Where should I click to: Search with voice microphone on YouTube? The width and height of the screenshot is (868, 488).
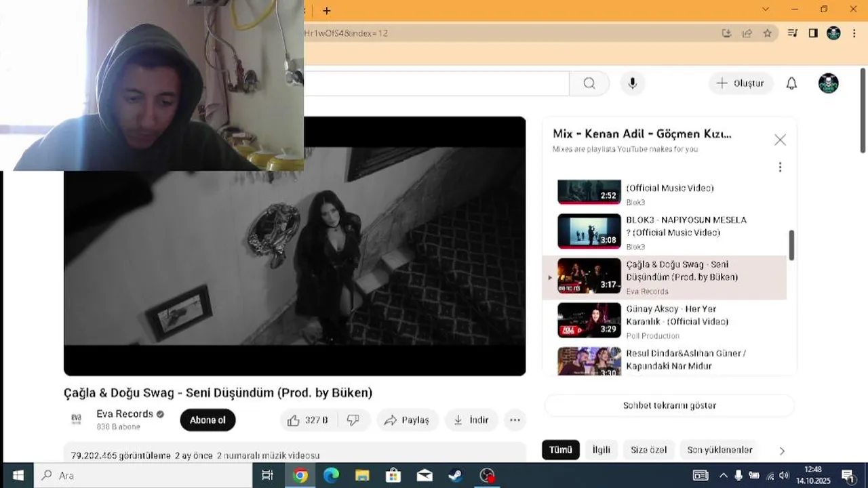click(632, 83)
